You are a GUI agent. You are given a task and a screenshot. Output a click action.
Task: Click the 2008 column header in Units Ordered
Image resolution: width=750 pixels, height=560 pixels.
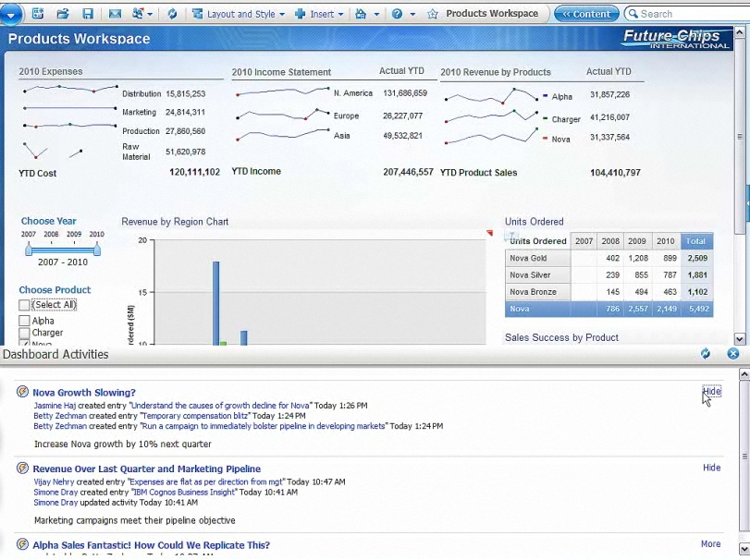610,241
